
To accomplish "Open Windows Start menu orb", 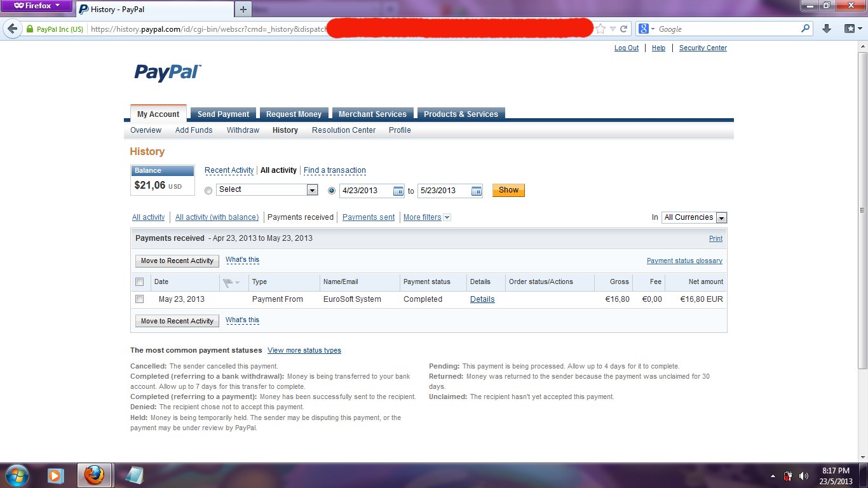I will click(17, 475).
